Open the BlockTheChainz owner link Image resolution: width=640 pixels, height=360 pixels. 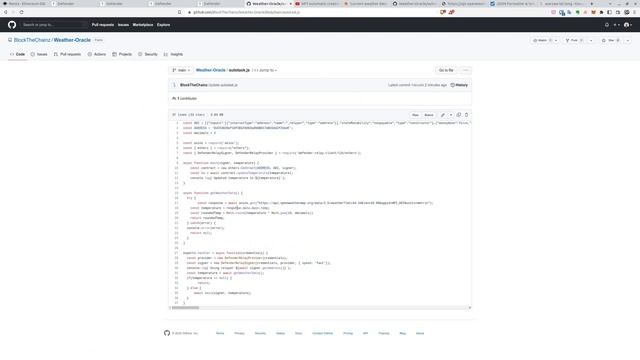[x=32, y=40]
